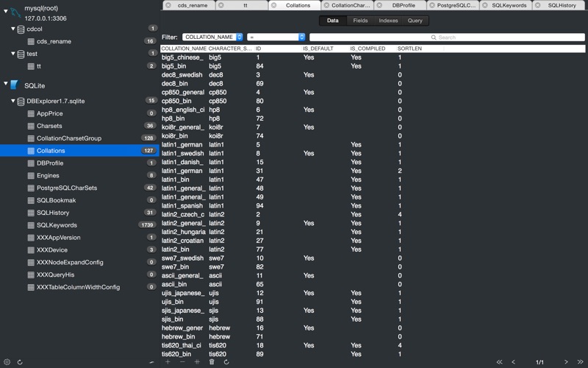Select the SQLBookmak table
This screenshot has width=588, height=368.
pos(79,200)
